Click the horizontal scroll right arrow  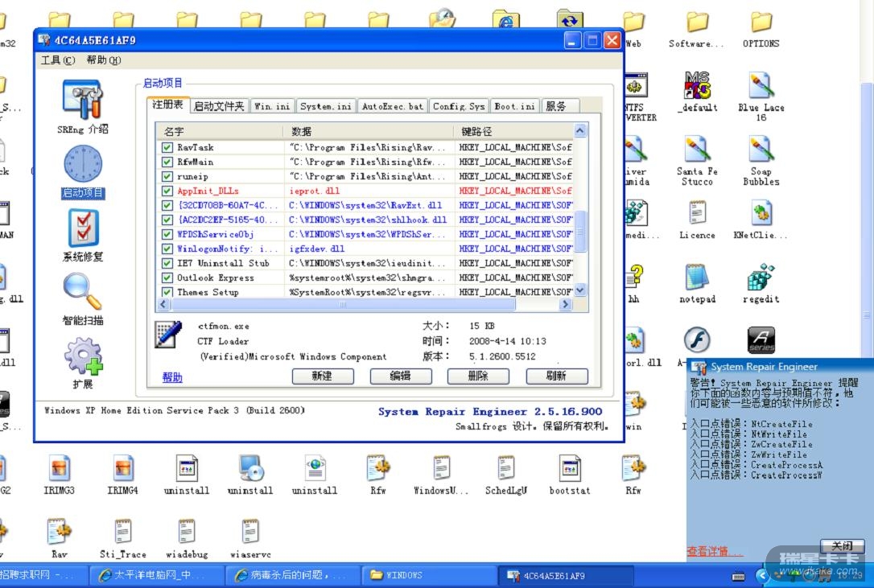[565, 304]
